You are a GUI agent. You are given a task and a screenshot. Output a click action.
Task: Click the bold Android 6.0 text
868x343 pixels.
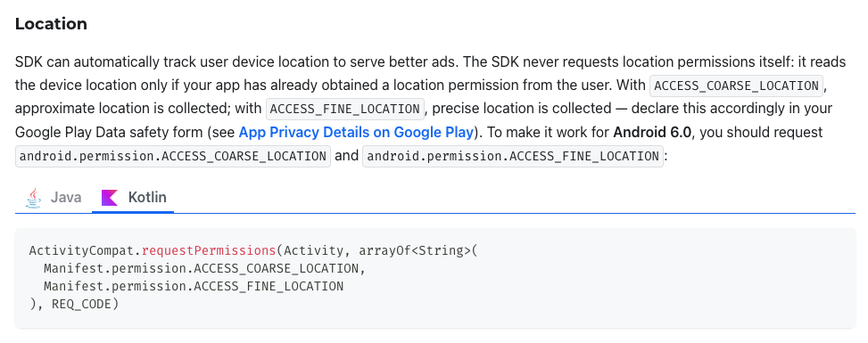pyautogui.click(x=652, y=132)
